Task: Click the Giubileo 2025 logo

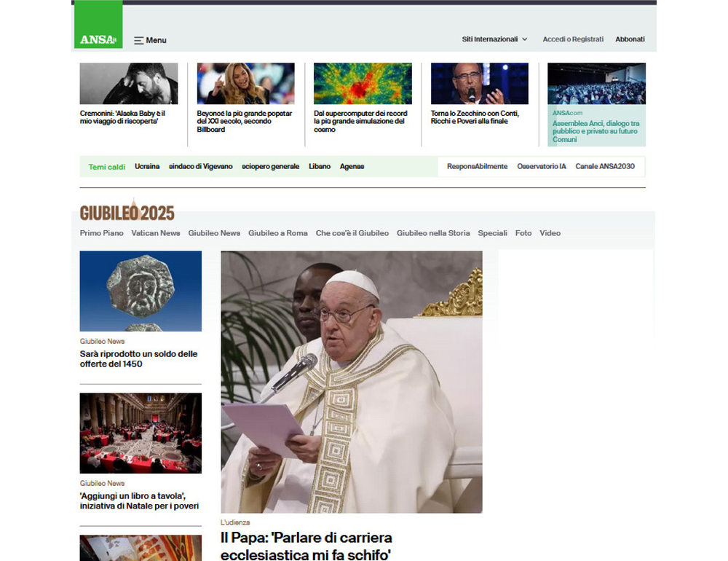Action: coord(127,210)
